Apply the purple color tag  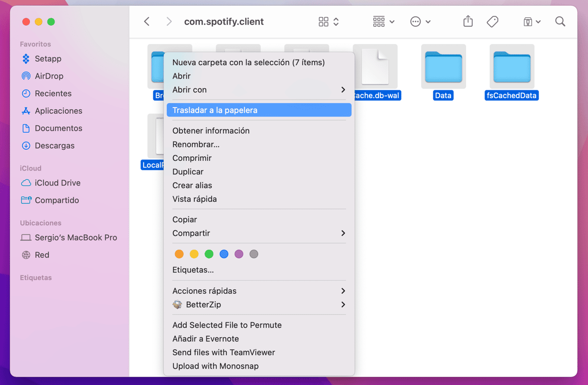239,254
